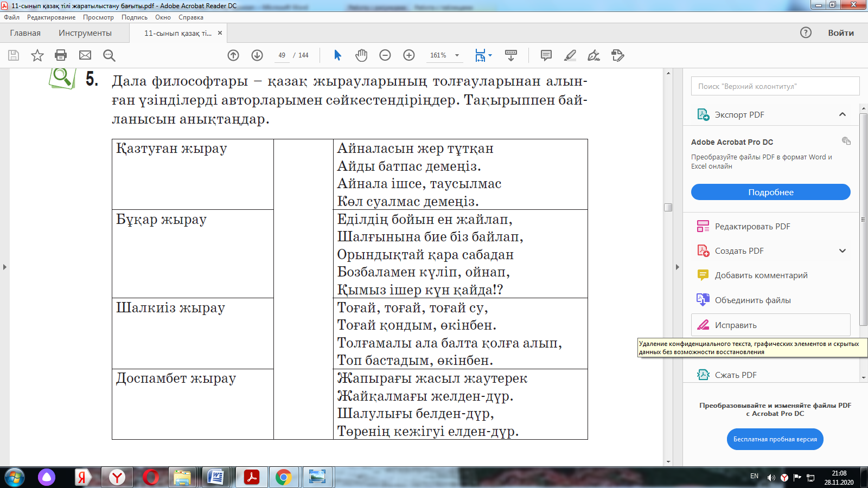The height and width of the screenshot is (488, 868).
Task: Click the line Қымыз ішер күн қайда!?
Action: coord(420,290)
